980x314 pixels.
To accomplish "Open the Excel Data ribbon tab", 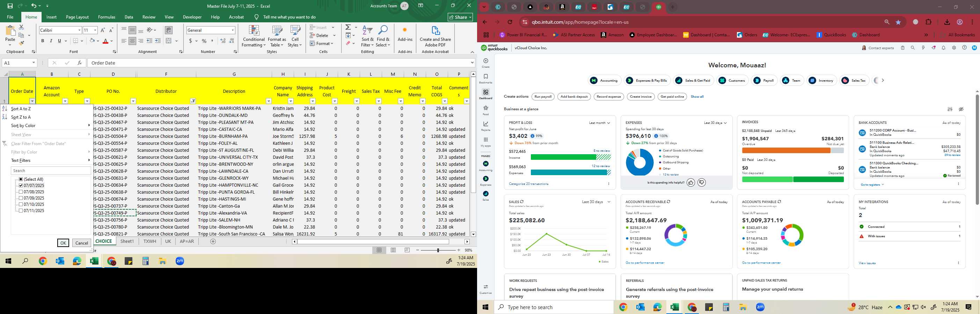I will [x=129, y=17].
